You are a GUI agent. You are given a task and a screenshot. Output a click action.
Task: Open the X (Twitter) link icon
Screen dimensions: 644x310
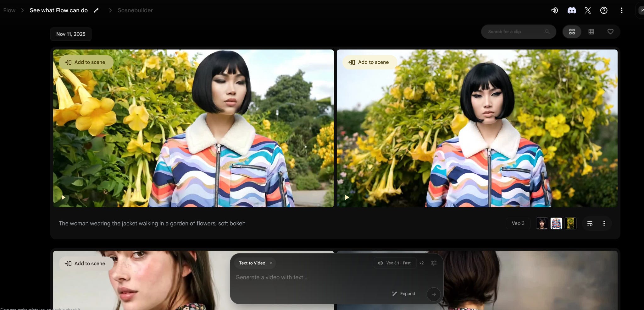[588, 10]
